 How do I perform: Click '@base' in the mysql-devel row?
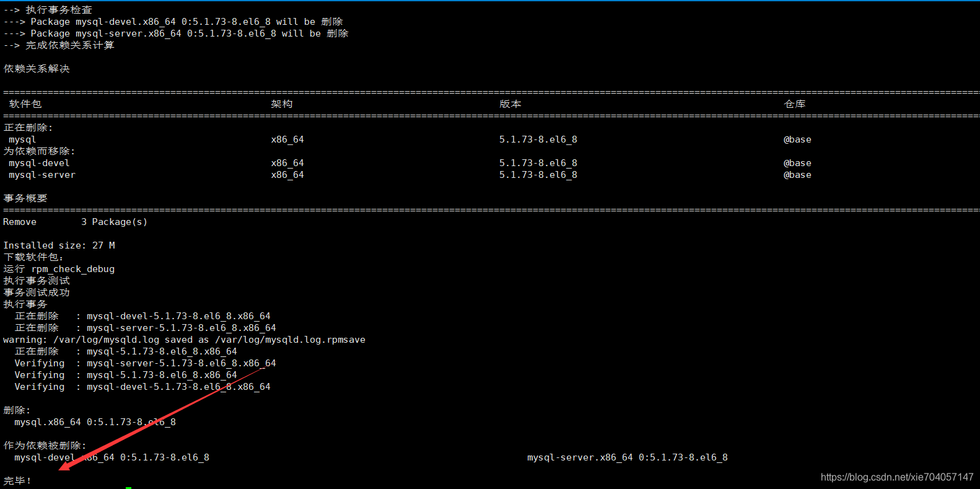797,164
